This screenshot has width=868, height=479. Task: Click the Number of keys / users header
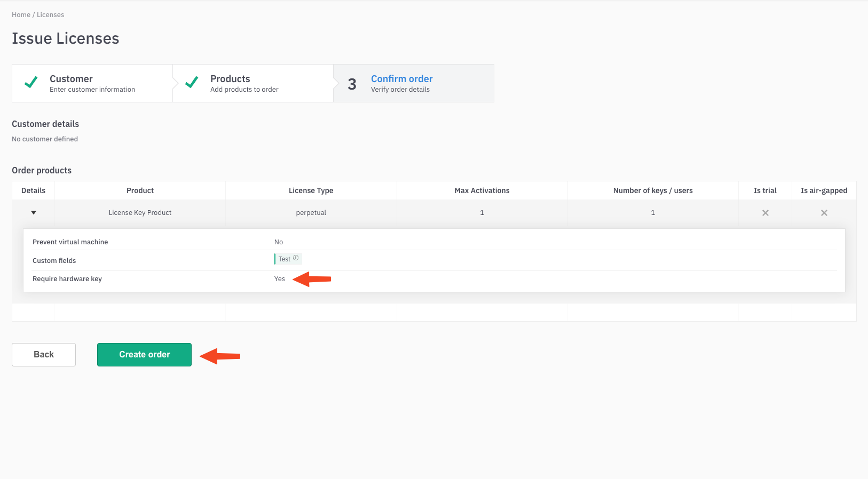[652, 190]
